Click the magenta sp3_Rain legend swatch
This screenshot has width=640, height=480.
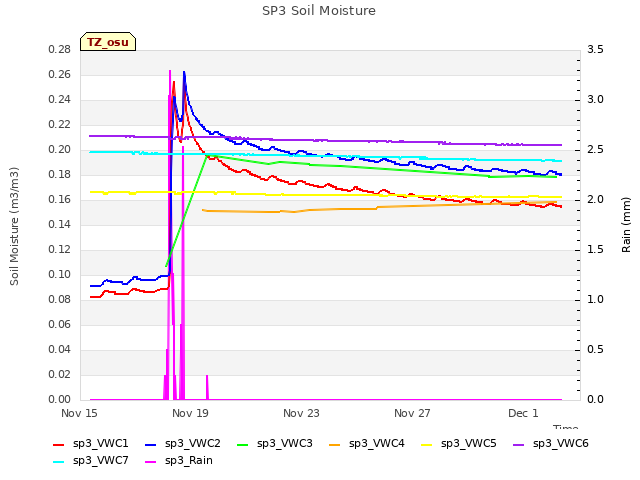tap(151, 462)
